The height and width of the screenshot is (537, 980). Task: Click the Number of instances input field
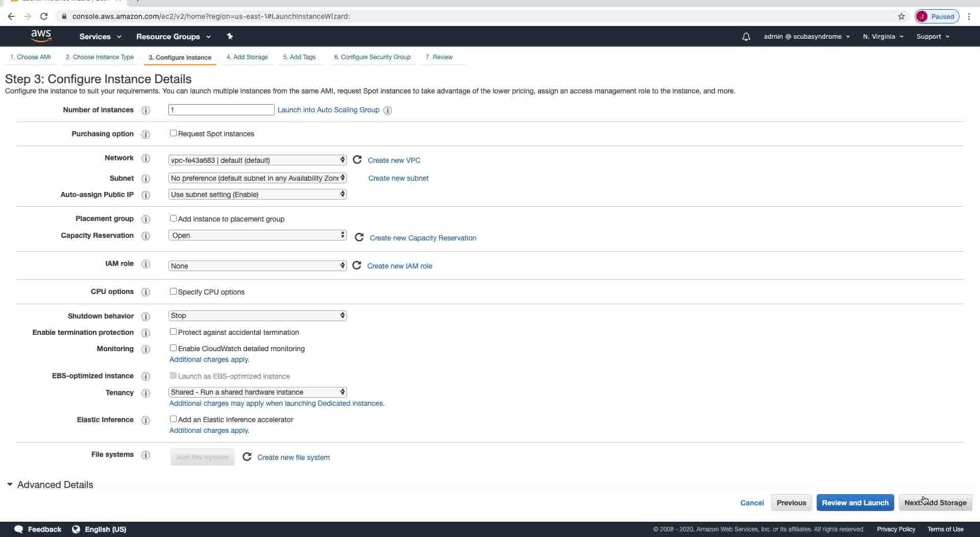pyautogui.click(x=221, y=110)
